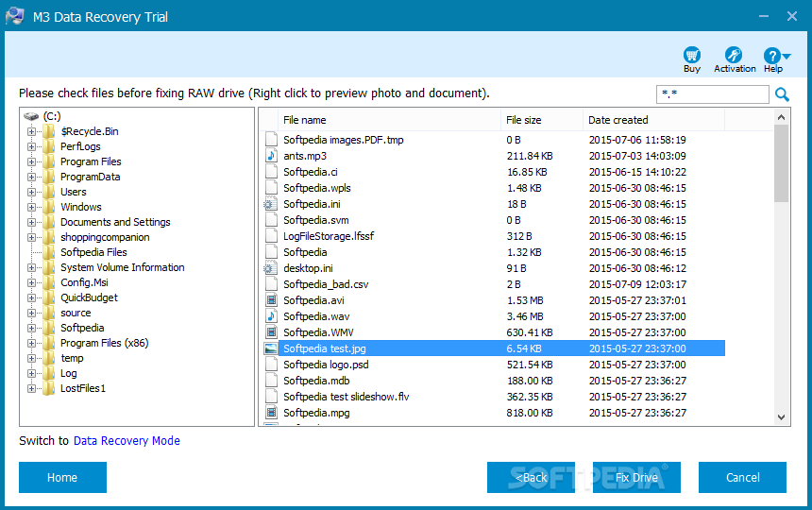Click the Help question mark icon

pyautogui.click(x=771, y=56)
